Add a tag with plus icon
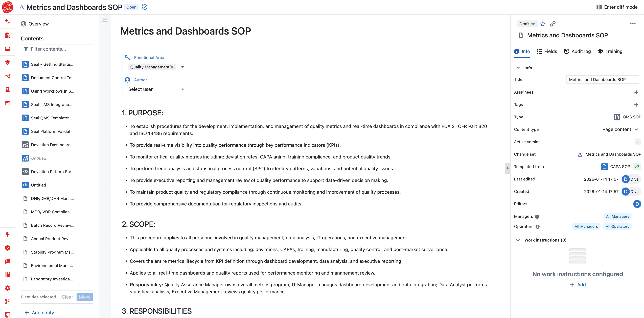 tap(636, 105)
